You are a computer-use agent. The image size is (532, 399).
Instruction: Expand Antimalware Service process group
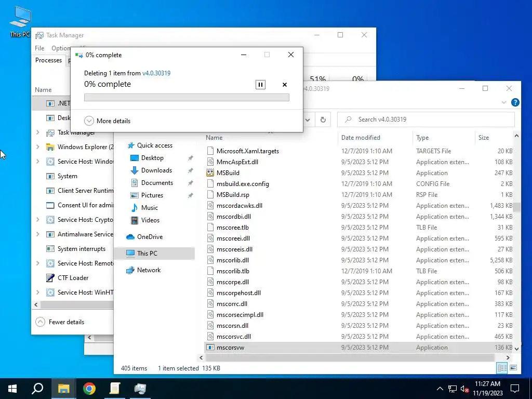[x=37, y=234]
